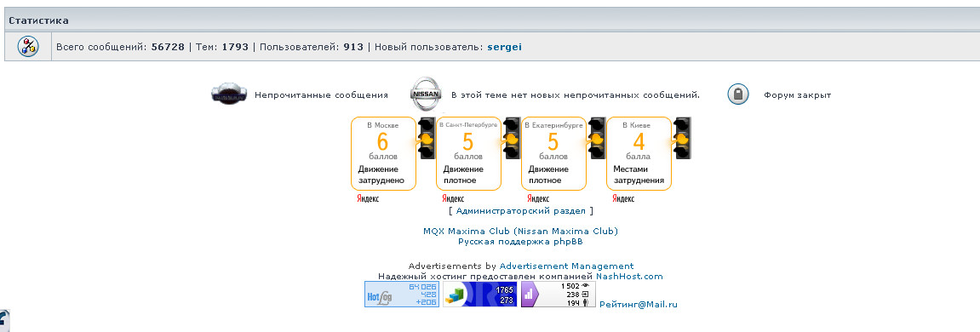The image size is (980, 332).
Task: Open MQX Maxima Club link
Action: pyautogui.click(x=520, y=231)
